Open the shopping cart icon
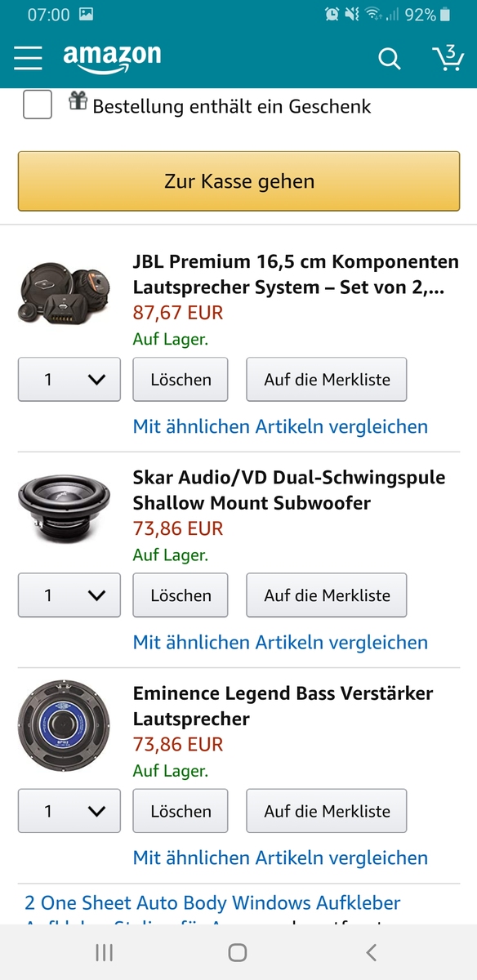 (447, 58)
